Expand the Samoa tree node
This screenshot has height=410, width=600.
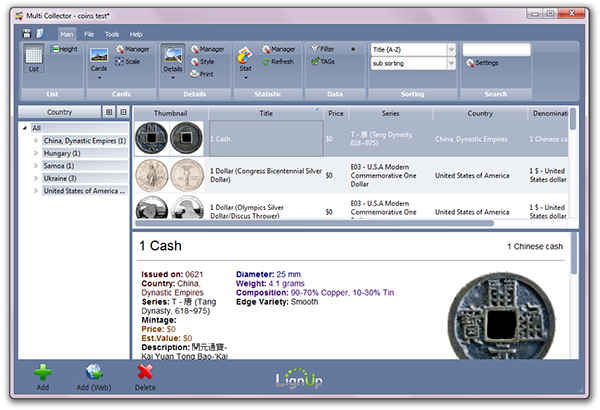pos(36,165)
